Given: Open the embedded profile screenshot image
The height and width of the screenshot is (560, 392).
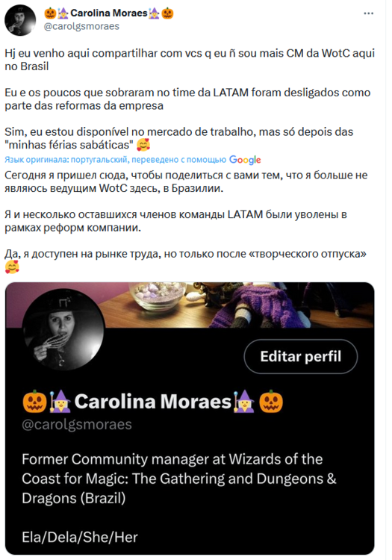Looking at the screenshot, I should 190,418.
